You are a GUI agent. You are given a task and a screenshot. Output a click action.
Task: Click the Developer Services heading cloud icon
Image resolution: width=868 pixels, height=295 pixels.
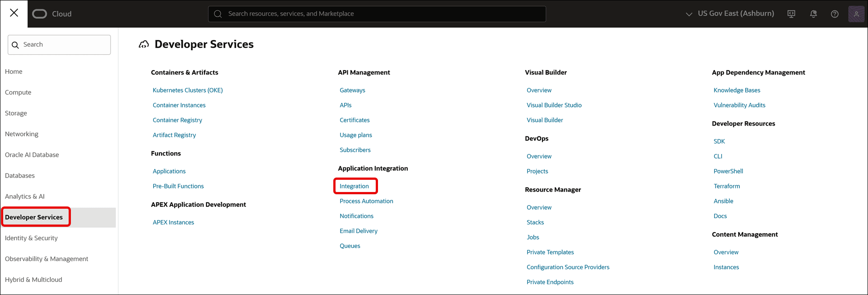(144, 44)
